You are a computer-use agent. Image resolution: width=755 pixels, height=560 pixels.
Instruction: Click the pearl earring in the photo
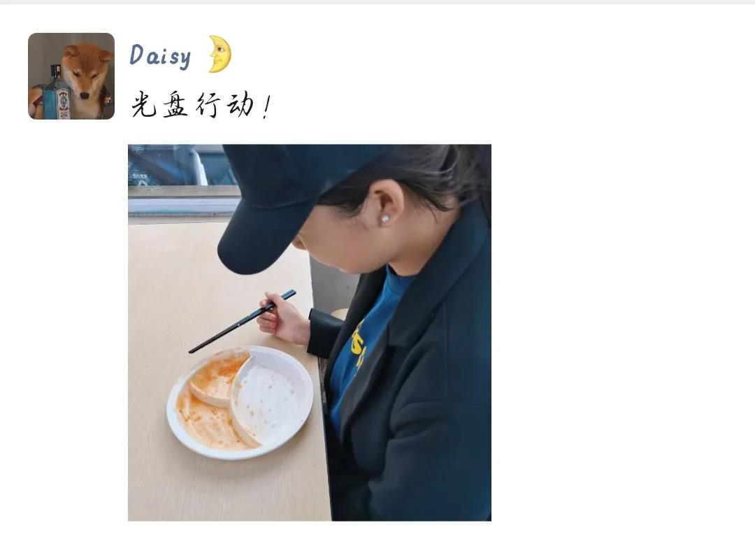pyautogui.click(x=384, y=219)
